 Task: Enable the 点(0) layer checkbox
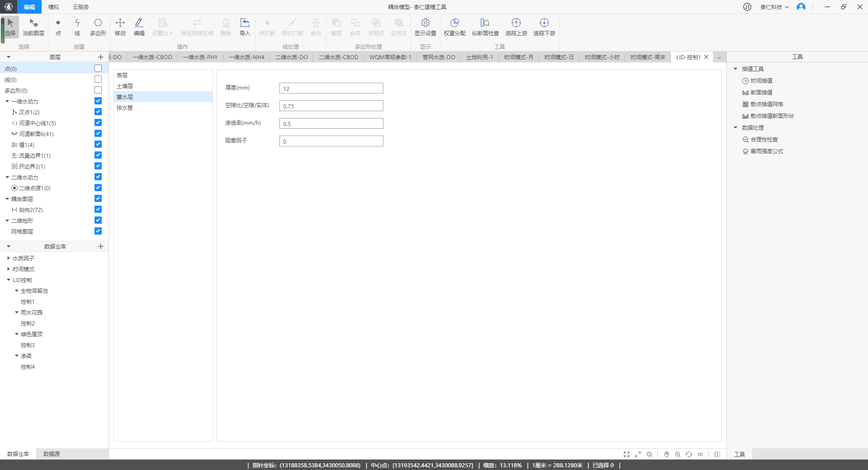pos(98,68)
